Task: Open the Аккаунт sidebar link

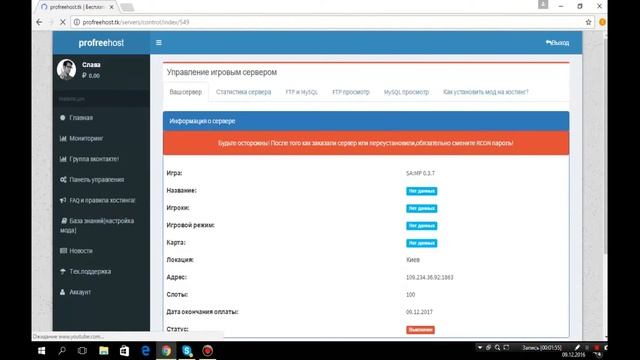Action: pyautogui.click(x=80, y=292)
